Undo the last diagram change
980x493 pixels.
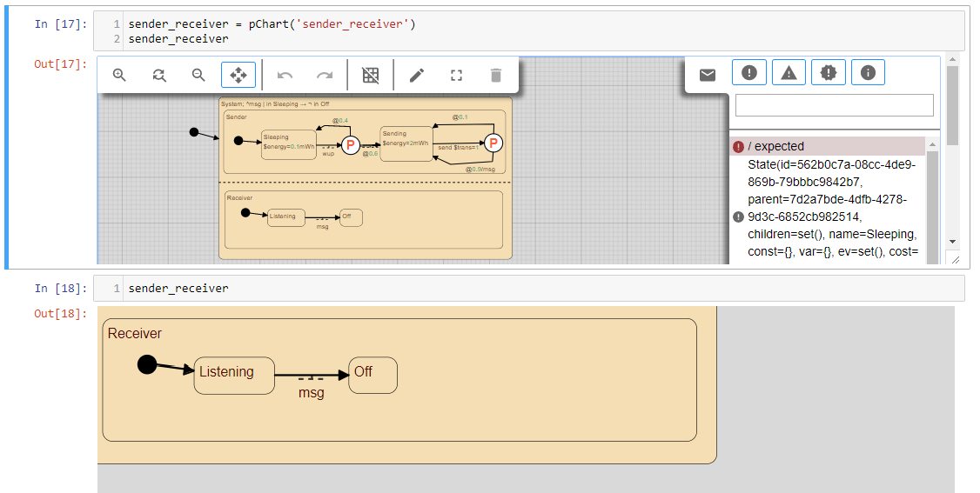285,76
